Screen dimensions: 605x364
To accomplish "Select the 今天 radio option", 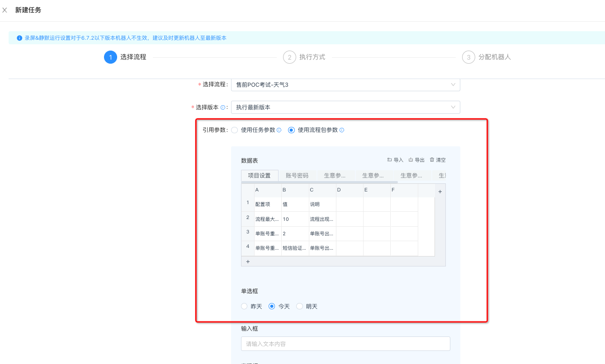I will coord(272,306).
